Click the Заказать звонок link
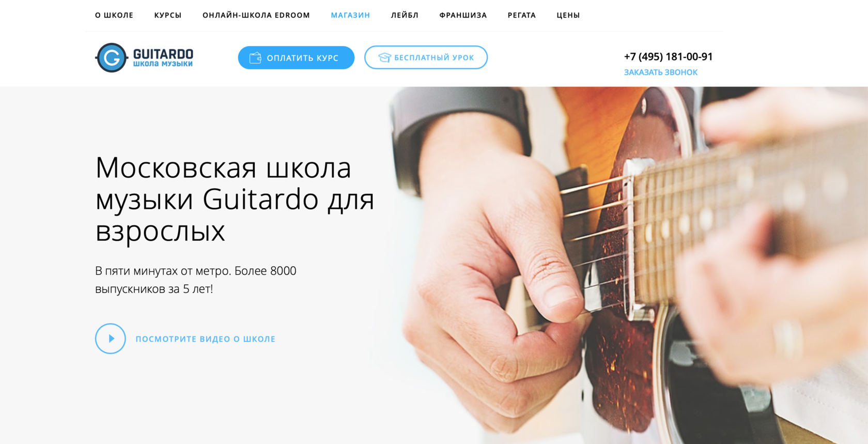The width and height of the screenshot is (868, 444). coord(661,72)
